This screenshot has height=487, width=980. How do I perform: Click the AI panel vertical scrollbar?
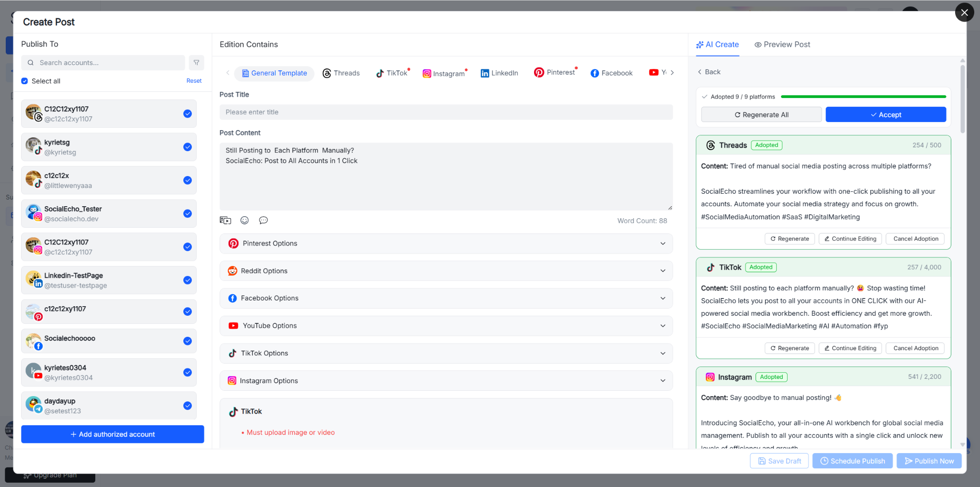[x=962, y=99]
